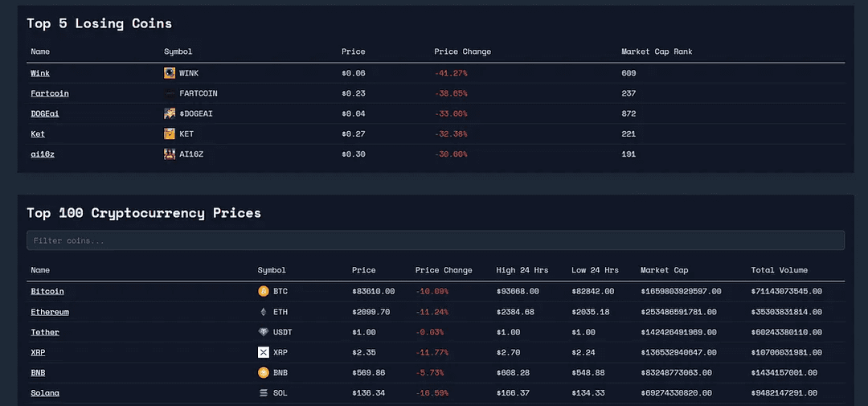Select Bitcoin's $71143073545.00 total volume
The height and width of the screenshot is (406, 868).
pyautogui.click(x=786, y=291)
